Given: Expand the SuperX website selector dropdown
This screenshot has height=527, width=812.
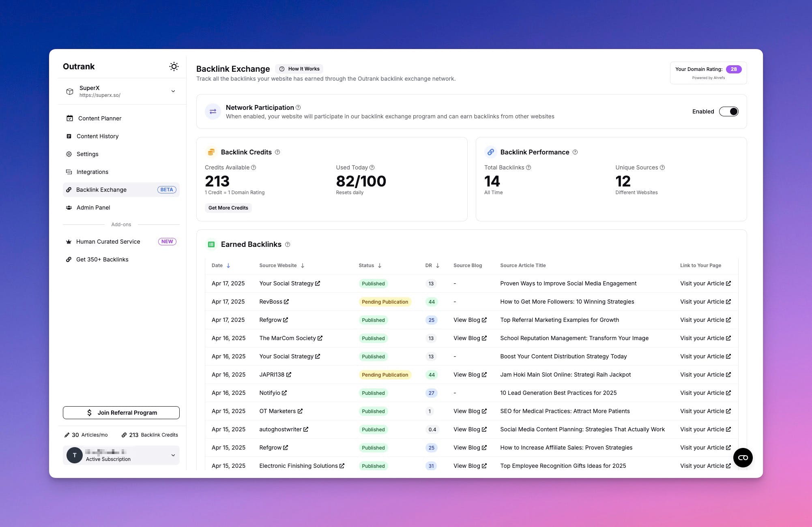Looking at the screenshot, I should (173, 91).
